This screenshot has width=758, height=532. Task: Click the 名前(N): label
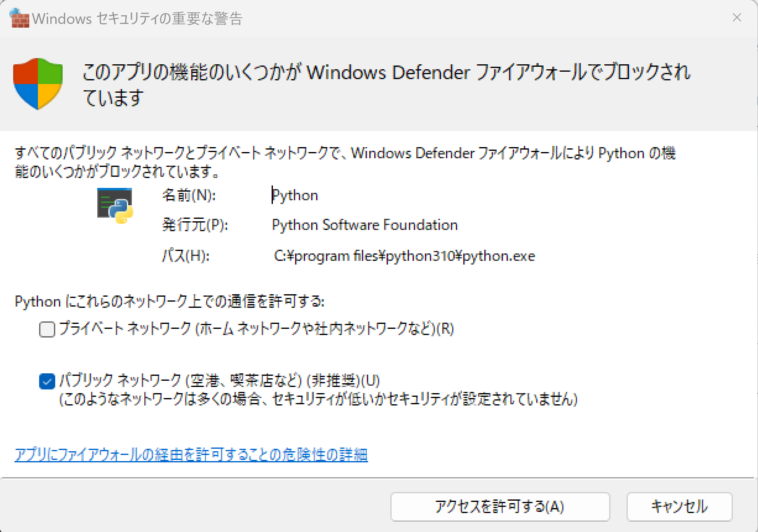189,195
